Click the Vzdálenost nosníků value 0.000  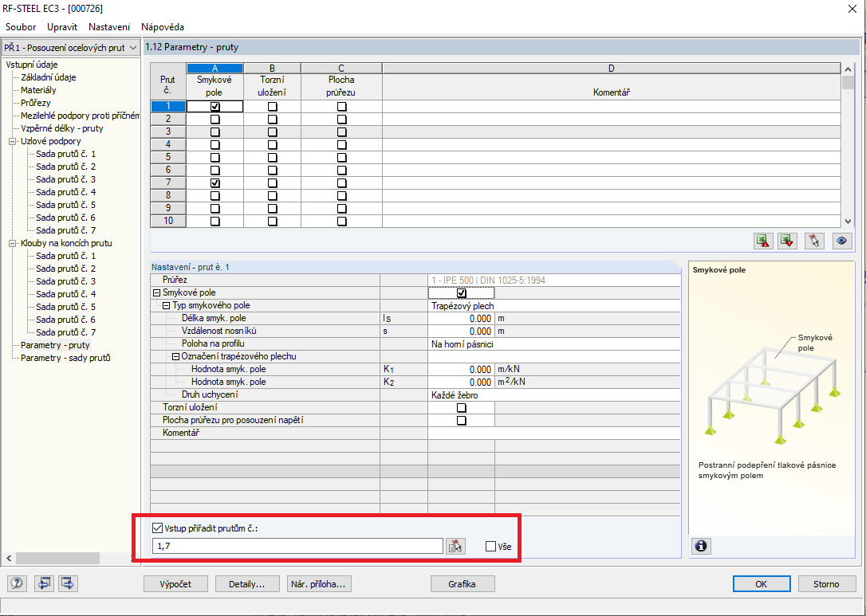461,332
